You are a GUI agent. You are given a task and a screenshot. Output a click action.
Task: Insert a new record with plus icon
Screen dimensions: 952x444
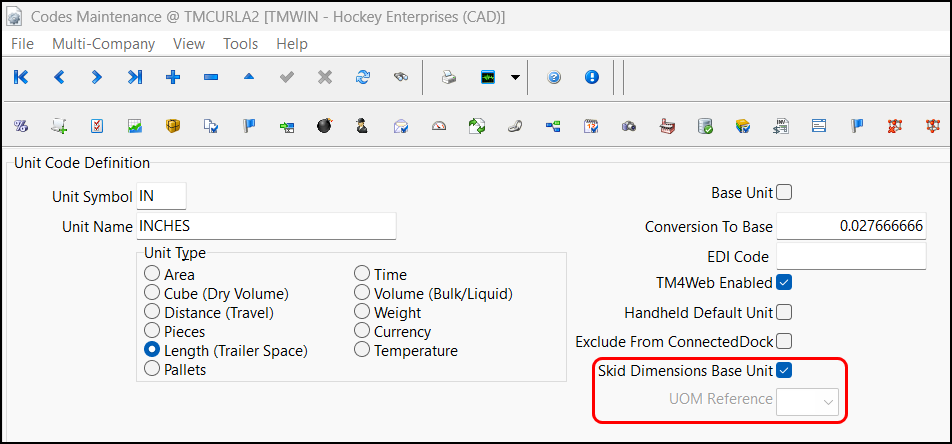point(173,77)
